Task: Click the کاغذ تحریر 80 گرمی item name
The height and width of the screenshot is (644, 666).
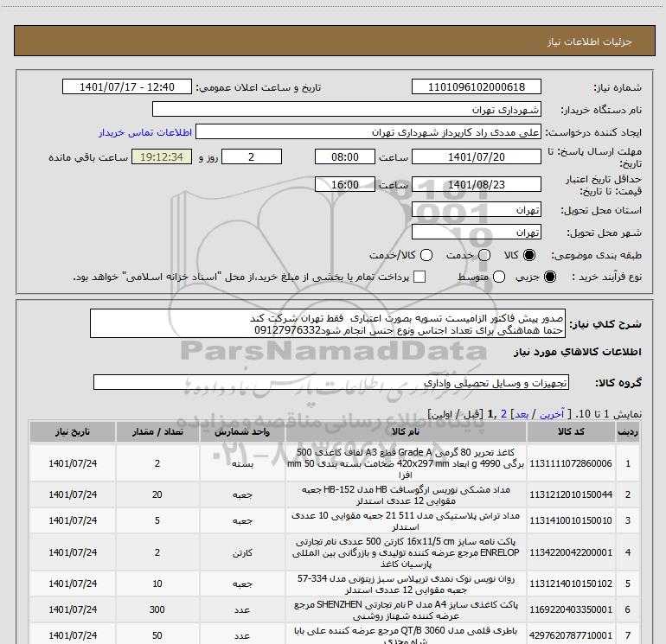Action: (406, 463)
